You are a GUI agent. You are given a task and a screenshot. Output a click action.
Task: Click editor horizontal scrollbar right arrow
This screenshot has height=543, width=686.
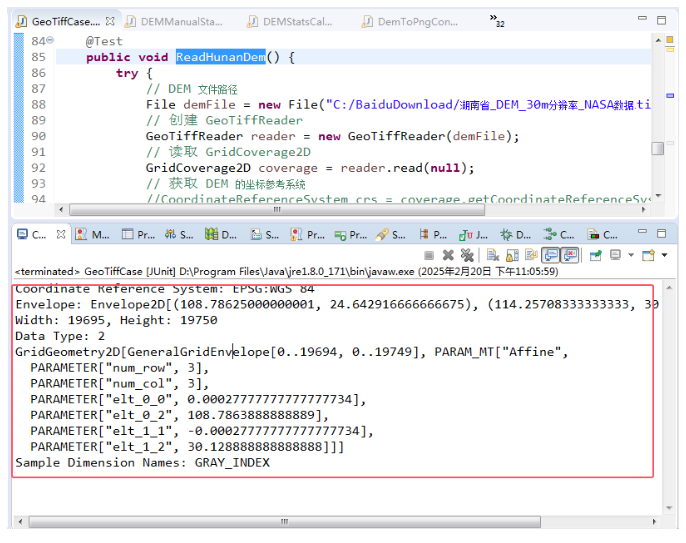(644, 210)
